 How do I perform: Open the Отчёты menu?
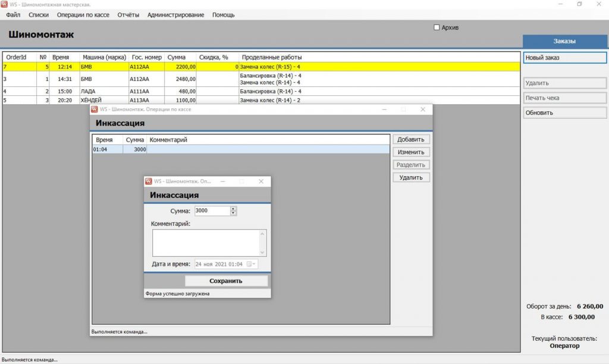click(128, 15)
